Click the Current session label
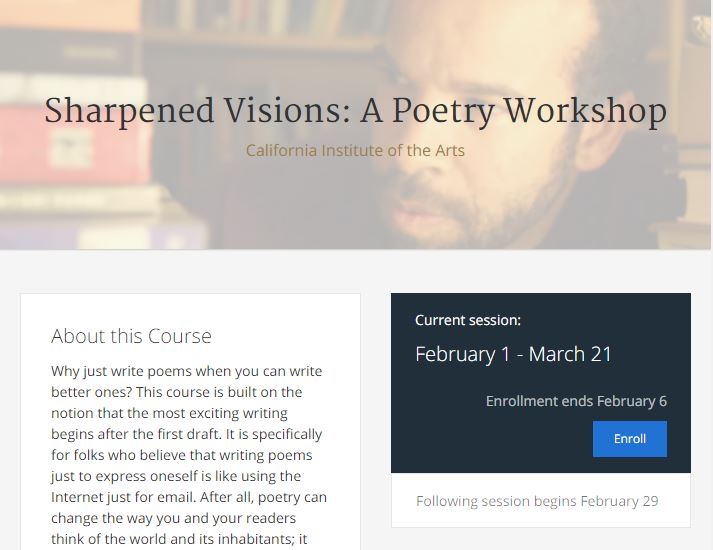Image resolution: width=713 pixels, height=550 pixels. [467, 321]
